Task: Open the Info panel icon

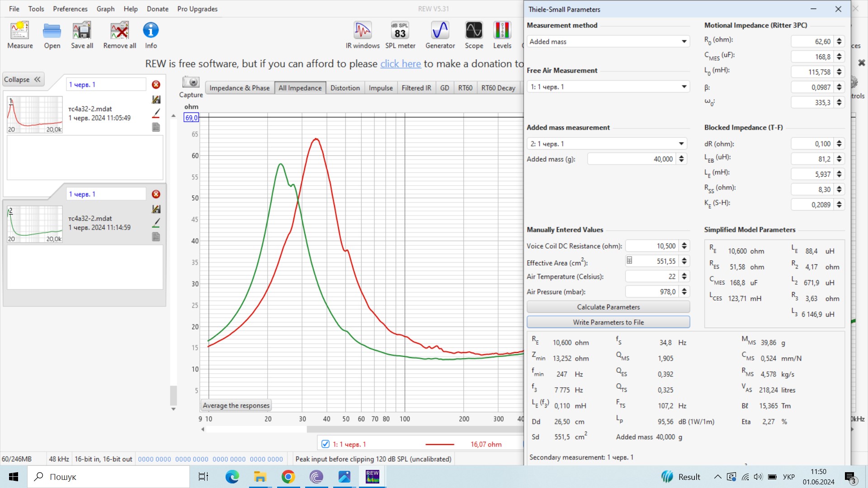Action: 151,35
